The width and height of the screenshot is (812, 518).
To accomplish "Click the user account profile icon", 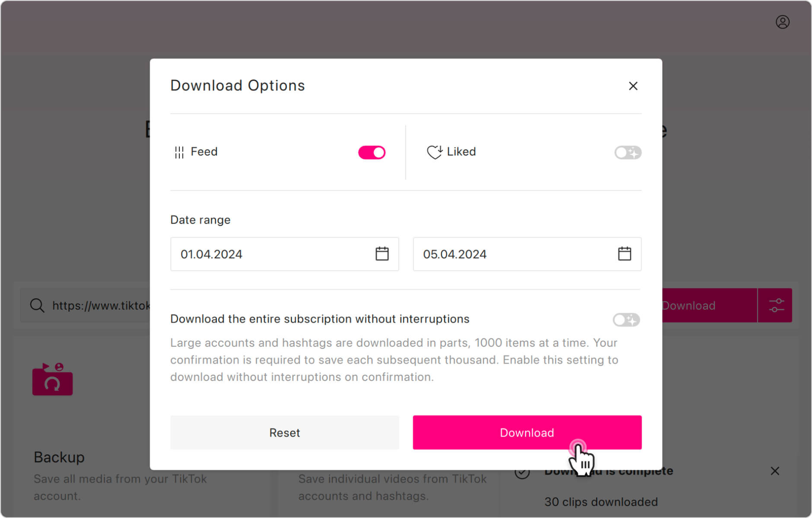I will coord(782,22).
